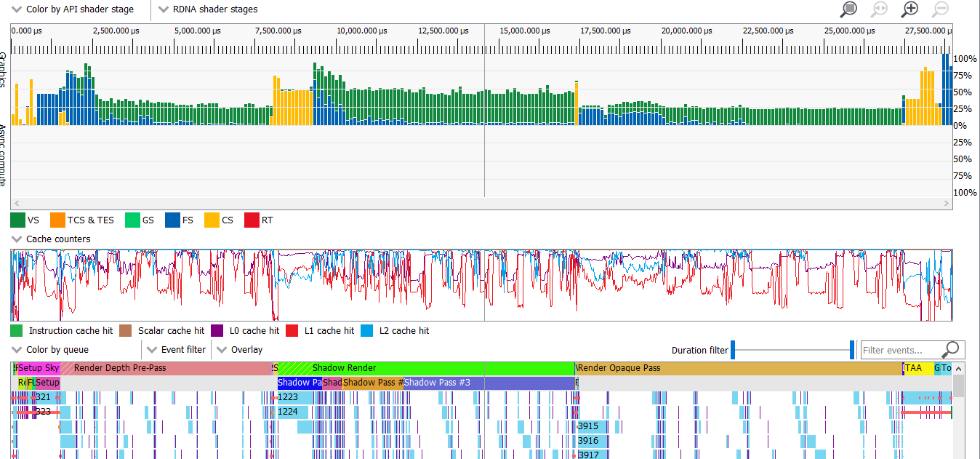Click the right Duration filter slider handle
This screenshot has height=459, width=980.
point(852,350)
